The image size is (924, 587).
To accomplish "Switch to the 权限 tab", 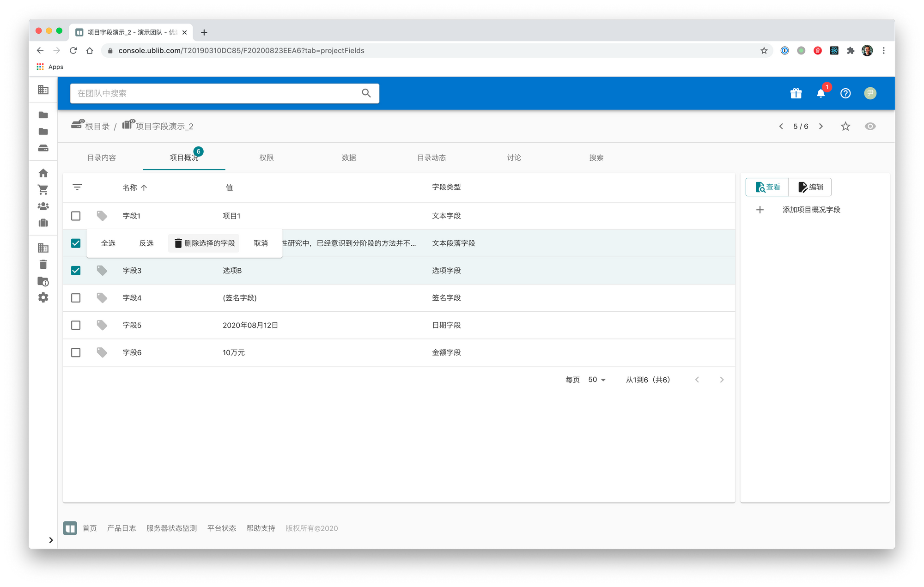I will [x=266, y=157].
